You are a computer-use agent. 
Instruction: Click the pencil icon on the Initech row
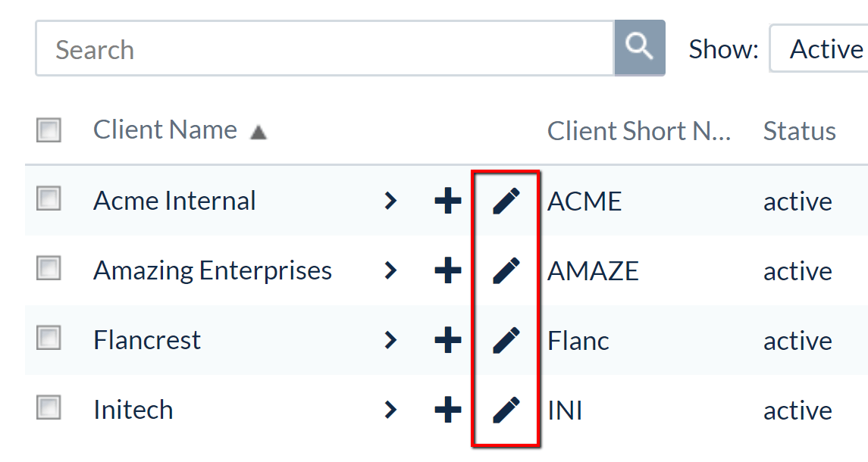click(506, 410)
